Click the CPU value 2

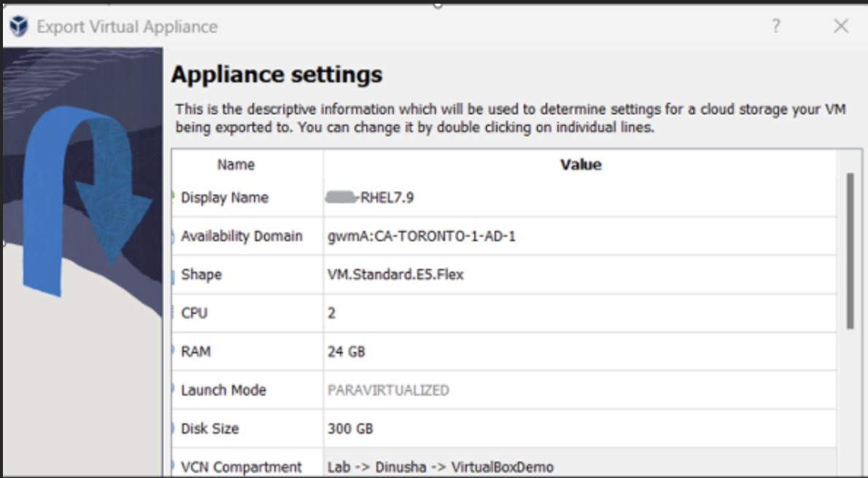point(331,313)
